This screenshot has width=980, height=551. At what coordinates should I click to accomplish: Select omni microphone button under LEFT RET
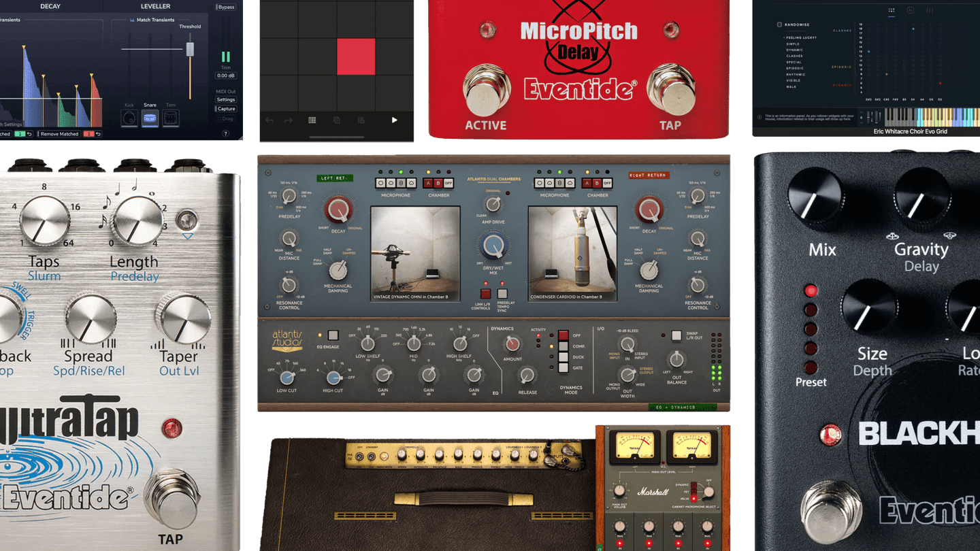(x=380, y=183)
